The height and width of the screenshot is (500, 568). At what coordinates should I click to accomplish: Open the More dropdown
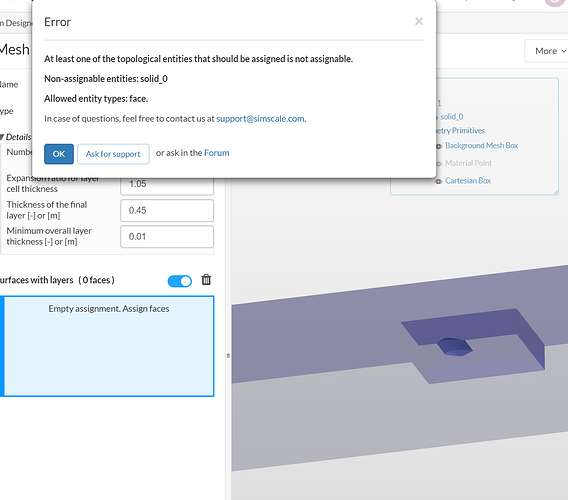tap(549, 51)
